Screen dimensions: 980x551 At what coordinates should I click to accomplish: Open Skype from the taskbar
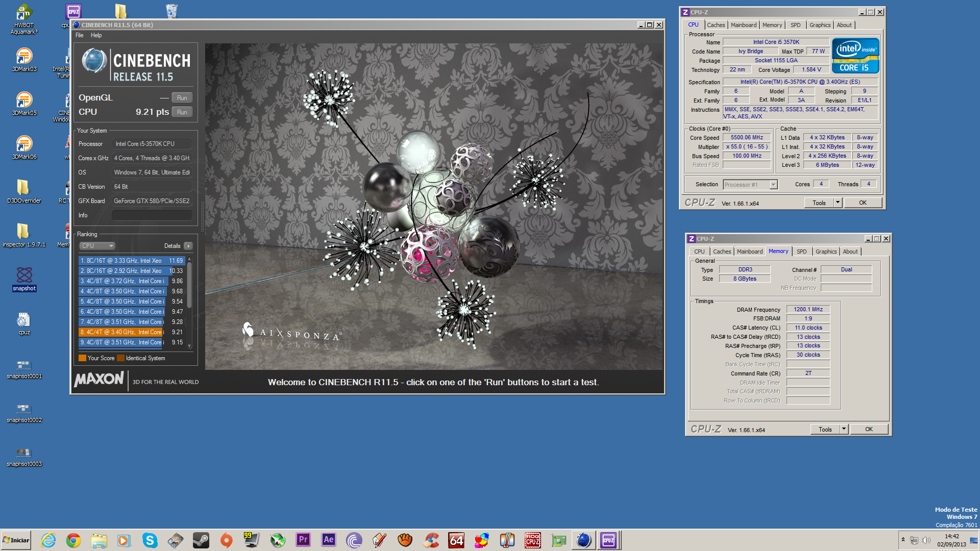coord(150,540)
